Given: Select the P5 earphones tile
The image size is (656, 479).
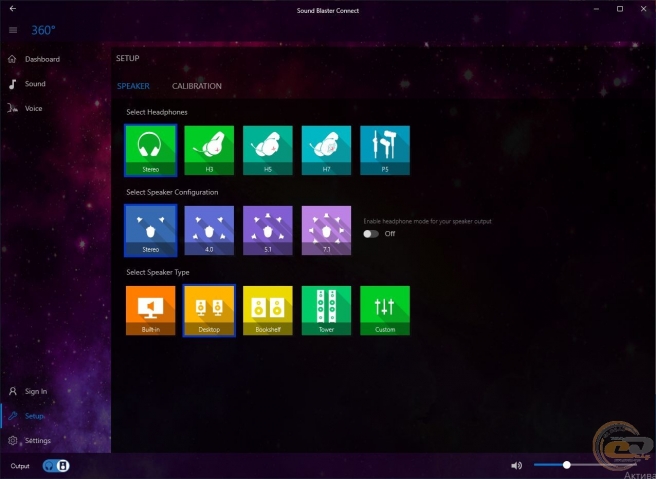Looking at the screenshot, I should point(385,150).
